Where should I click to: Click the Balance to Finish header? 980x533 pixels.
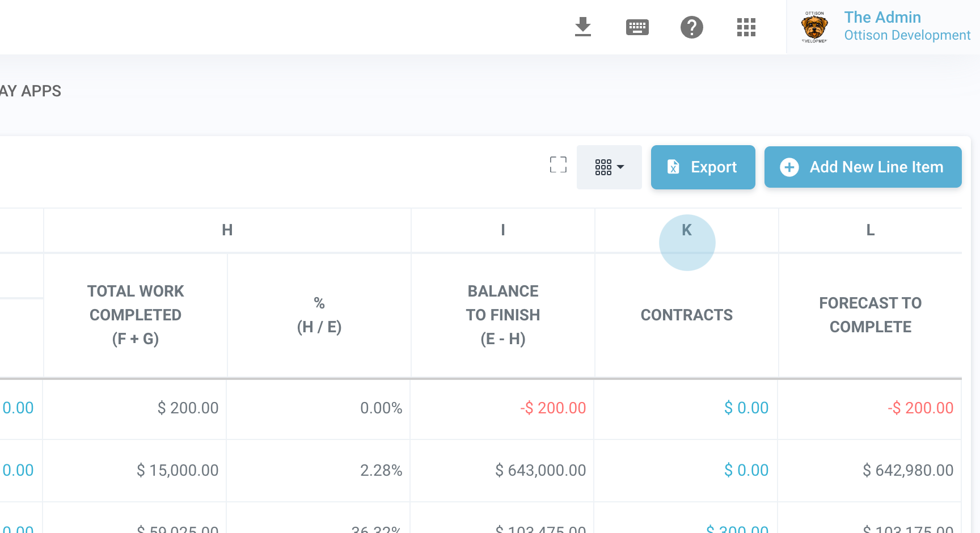(x=503, y=315)
